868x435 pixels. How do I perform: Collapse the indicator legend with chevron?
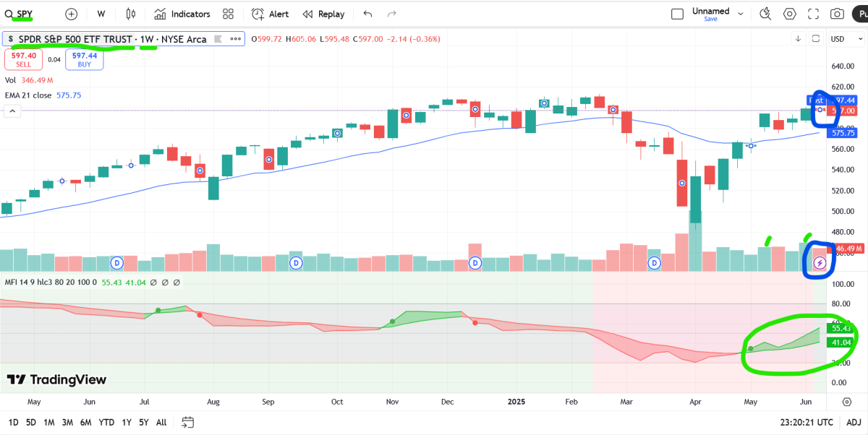12,111
